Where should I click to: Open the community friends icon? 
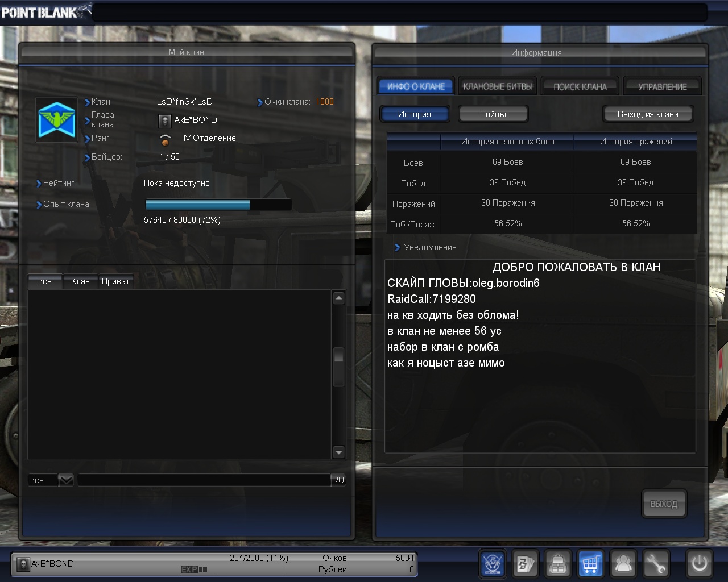point(623,564)
